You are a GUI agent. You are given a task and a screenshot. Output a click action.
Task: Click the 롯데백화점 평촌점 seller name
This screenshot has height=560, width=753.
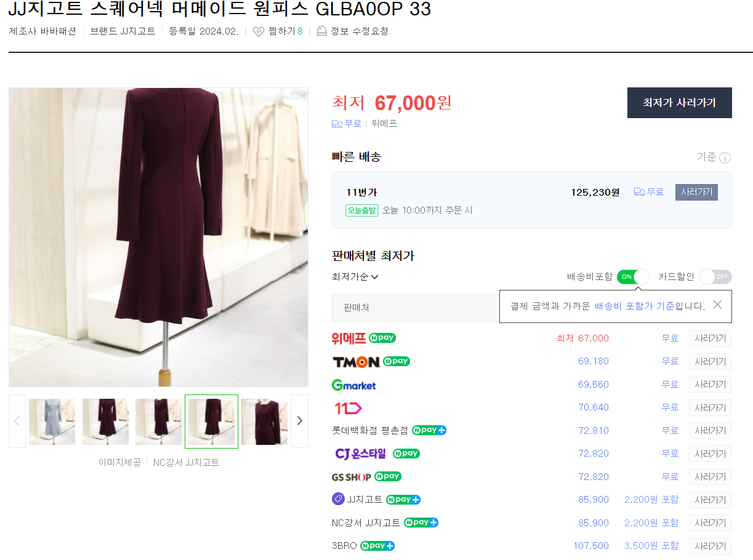[369, 431]
